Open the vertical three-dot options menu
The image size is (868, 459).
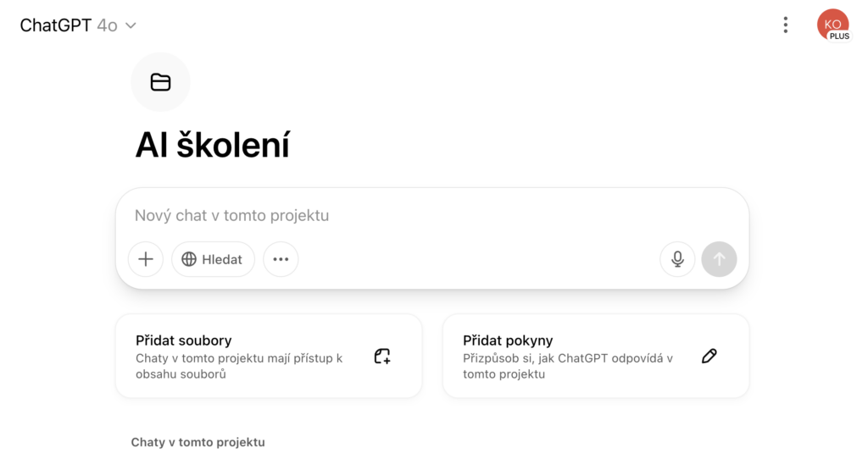click(x=786, y=25)
